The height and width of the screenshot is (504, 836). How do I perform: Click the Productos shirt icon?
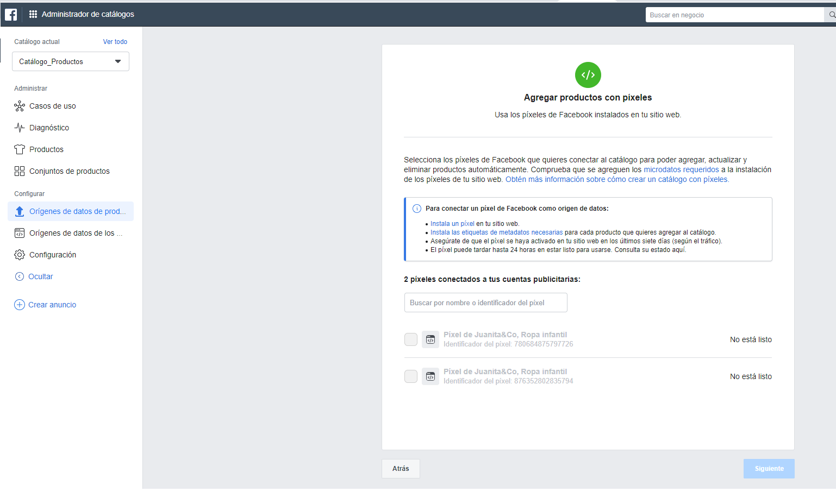20,149
